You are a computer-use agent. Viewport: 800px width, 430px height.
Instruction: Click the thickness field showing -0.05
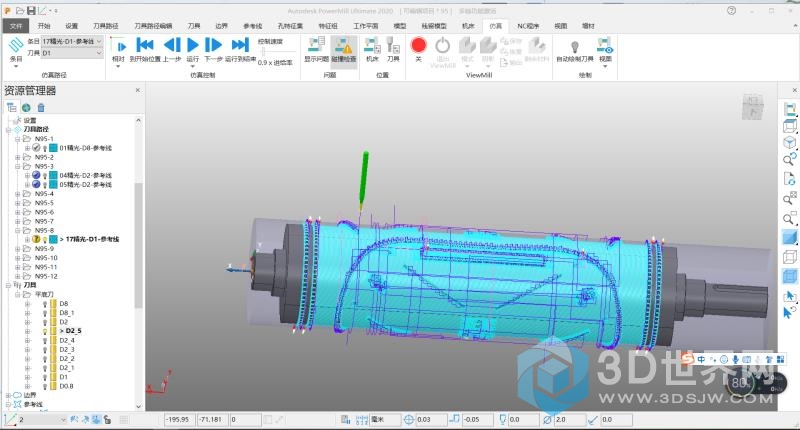[x=477, y=419]
